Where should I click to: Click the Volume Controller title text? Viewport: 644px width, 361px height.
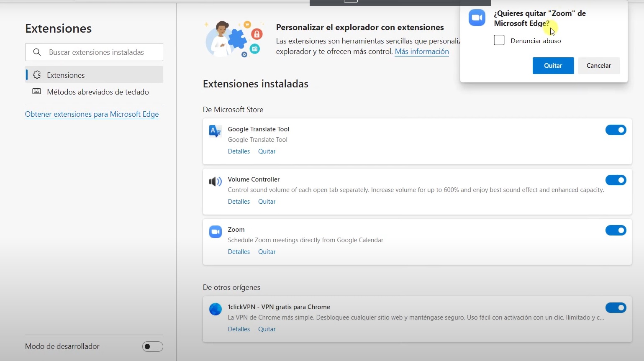[x=254, y=179]
